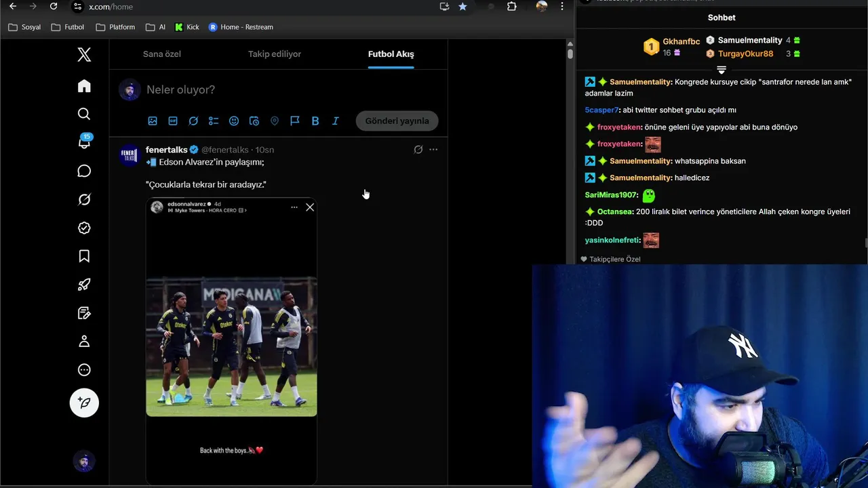This screenshot has height=488, width=868.
Task: Toggle the bookmark star in address bar
Action: (462, 6)
